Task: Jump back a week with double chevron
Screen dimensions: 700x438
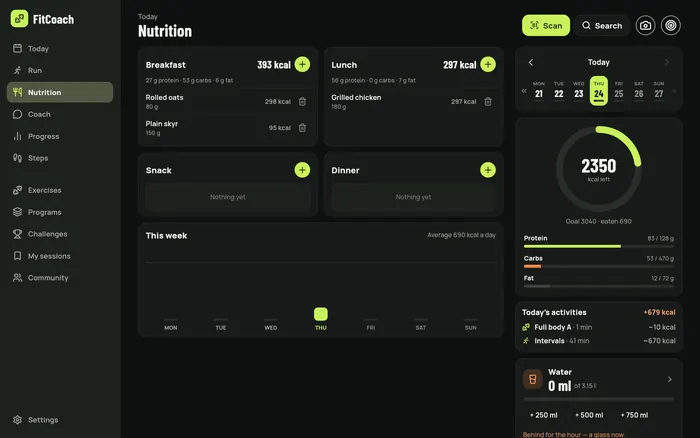Action: 524,91
